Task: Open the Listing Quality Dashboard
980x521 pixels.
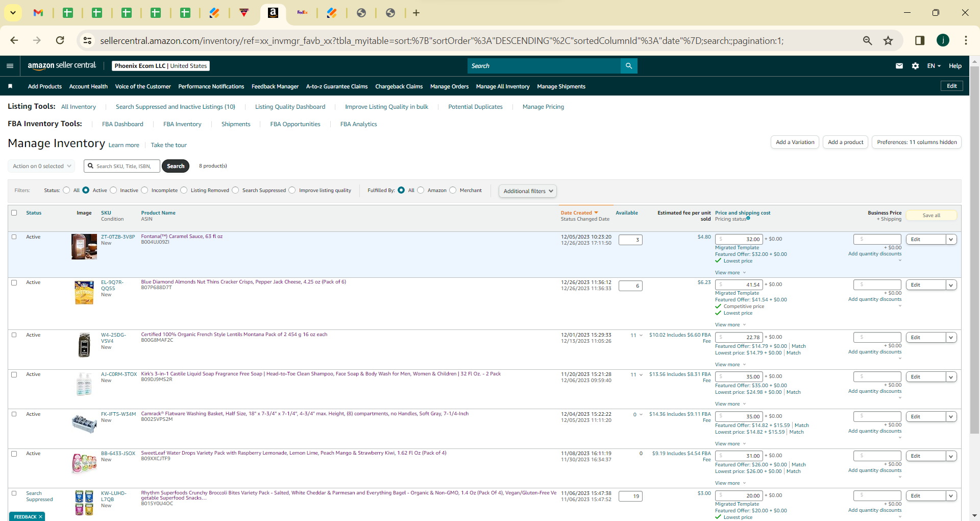Action: click(x=290, y=107)
